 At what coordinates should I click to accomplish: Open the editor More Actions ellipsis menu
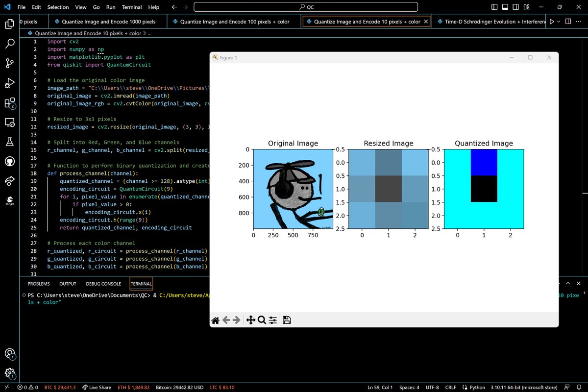click(x=579, y=22)
